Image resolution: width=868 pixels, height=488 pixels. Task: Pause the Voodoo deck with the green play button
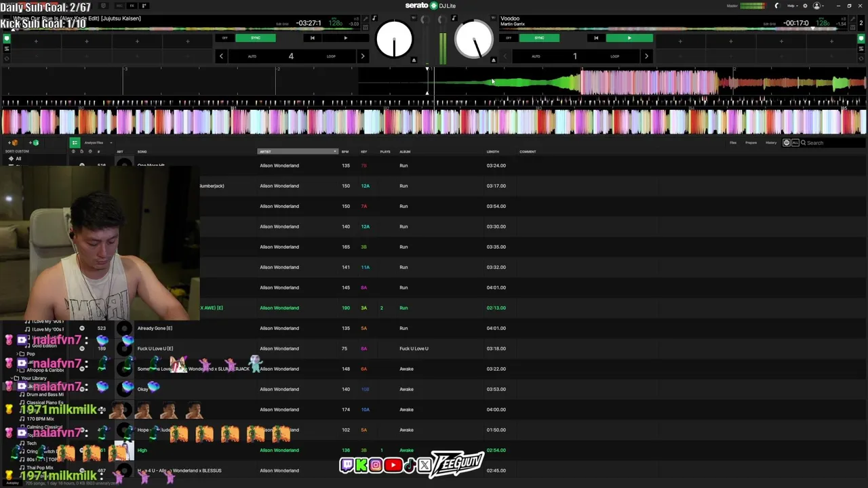tap(629, 38)
